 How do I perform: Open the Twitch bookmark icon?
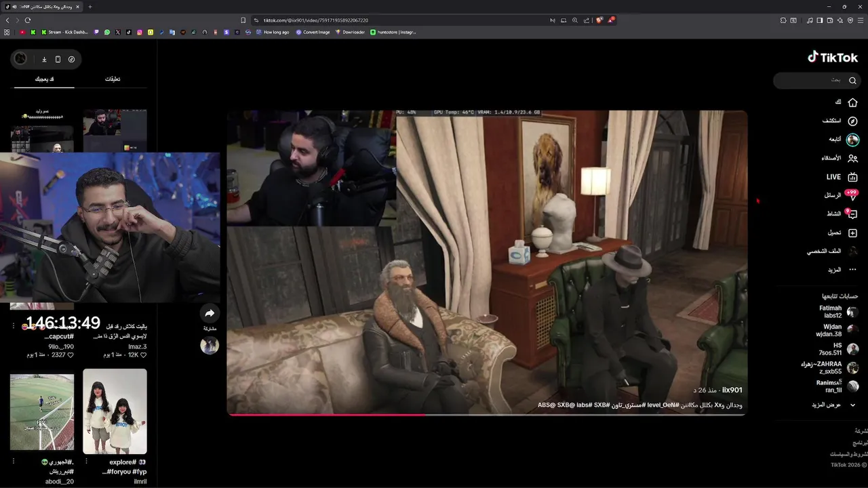point(96,32)
